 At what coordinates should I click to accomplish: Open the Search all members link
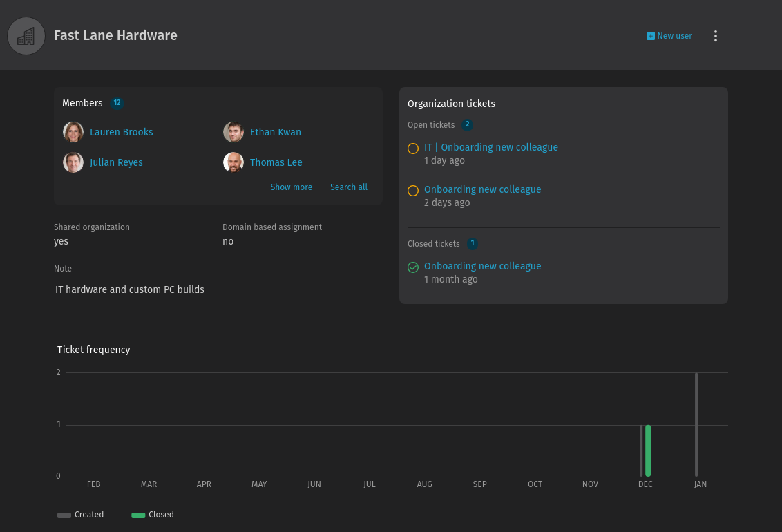click(x=348, y=187)
